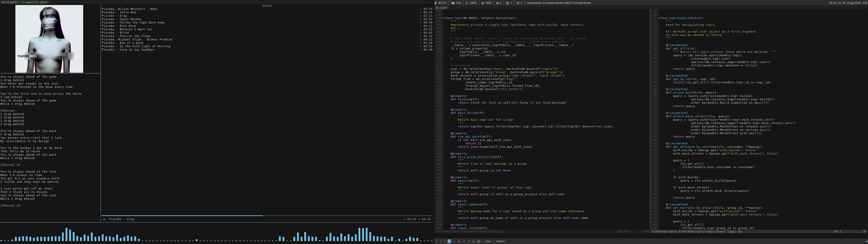Switch to workspace o

click(x=479, y=241)
